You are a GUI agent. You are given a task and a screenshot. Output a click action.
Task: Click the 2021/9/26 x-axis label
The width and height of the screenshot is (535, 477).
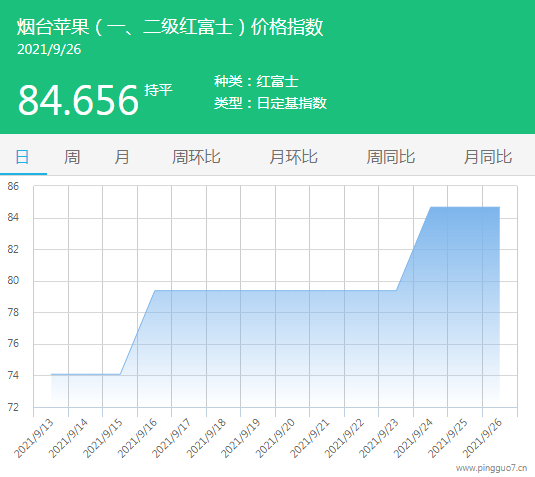tap(482, 438)
